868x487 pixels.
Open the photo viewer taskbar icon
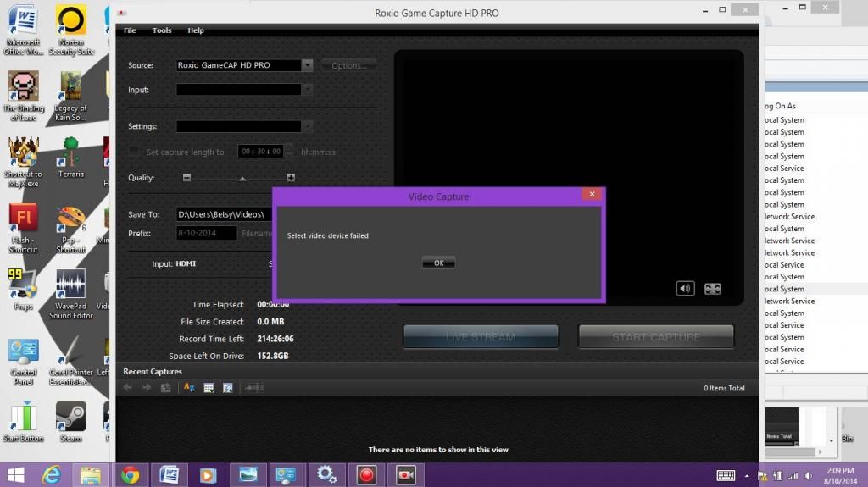248,475
